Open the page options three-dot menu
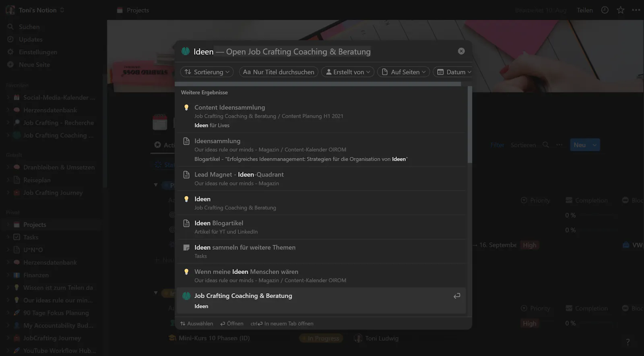 pyautogui.click(x=636, y=10)
